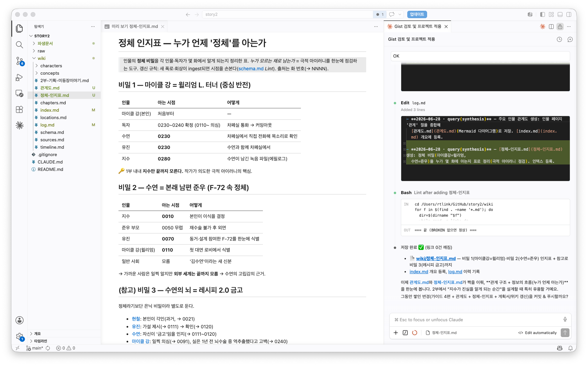Select the 미리 보기 정체-인지표.md tab
The height and width of the screenshot is (366, 588).
click(135, 27)
